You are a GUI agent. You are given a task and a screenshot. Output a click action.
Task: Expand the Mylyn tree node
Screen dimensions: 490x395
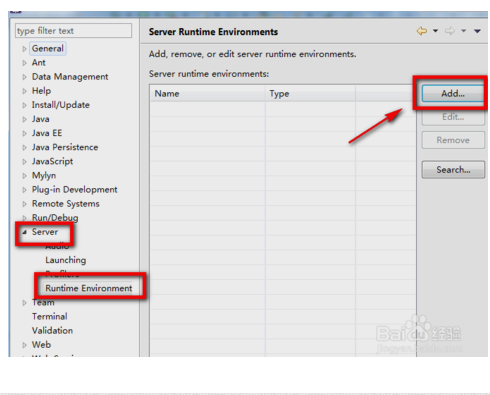click(24, 176)
